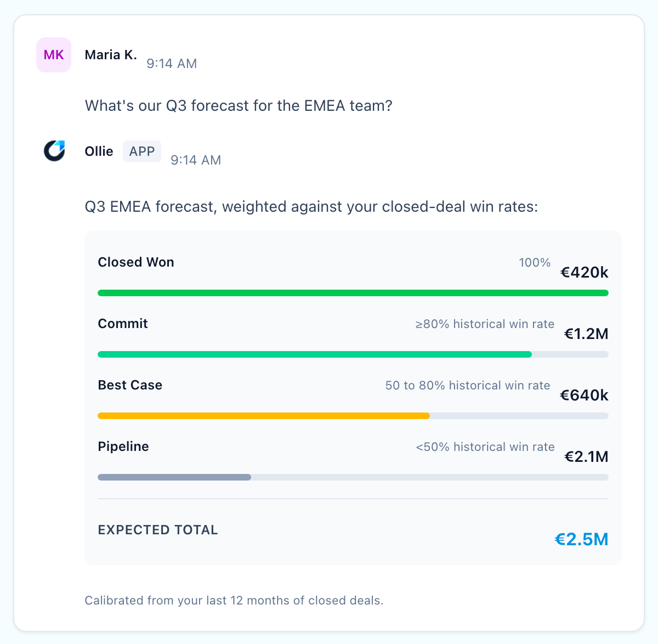Click the green Closed Won progress bar
The width and height of the screenshot is (658, 644).
pyautogui.click(x=353, y=293)
